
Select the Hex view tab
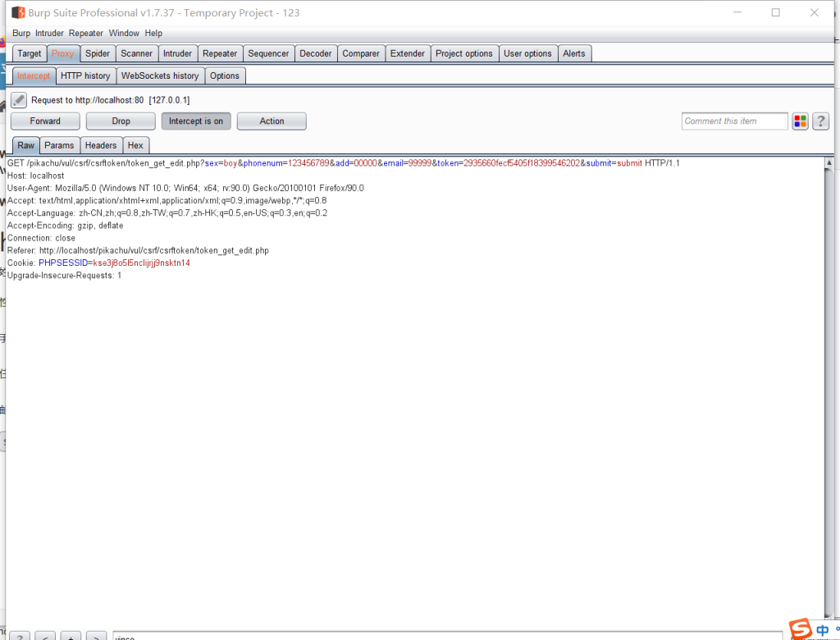tap(135, 145)
